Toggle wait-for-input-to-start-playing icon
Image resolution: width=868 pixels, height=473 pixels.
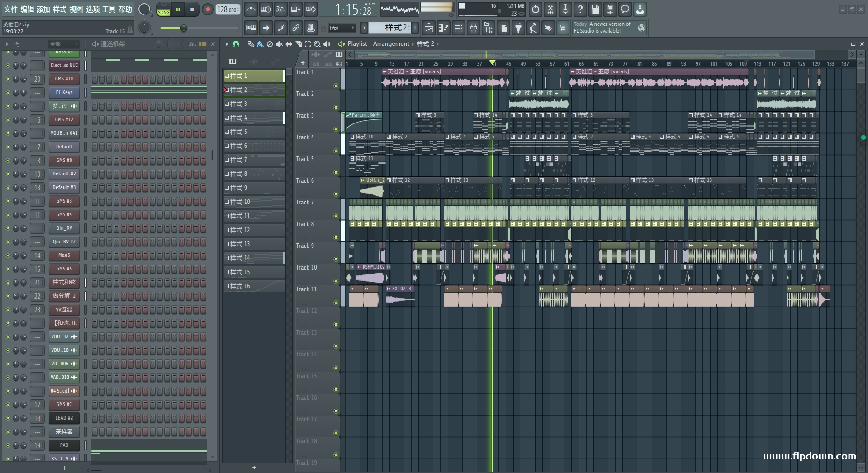[266, 9]
